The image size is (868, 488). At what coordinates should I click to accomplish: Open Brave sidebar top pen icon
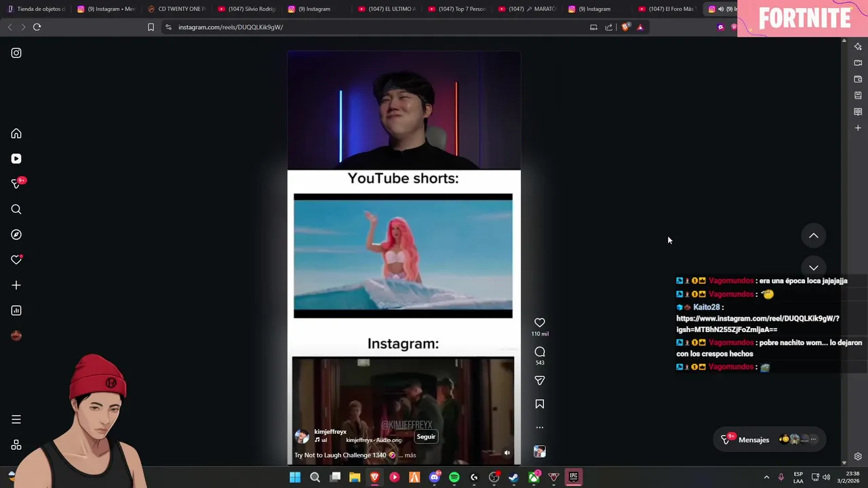[x=858, y=47]
